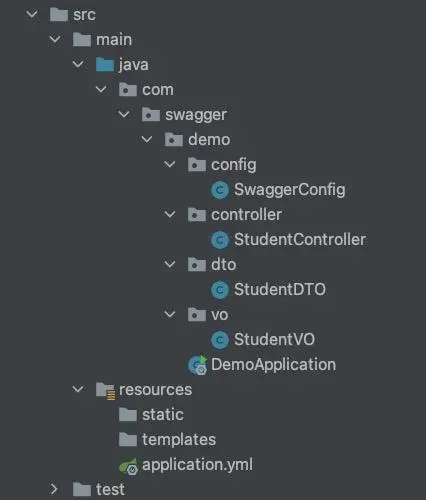Select the vo package label
Viewport: 426px width, 500px height.
click(219, 315)
